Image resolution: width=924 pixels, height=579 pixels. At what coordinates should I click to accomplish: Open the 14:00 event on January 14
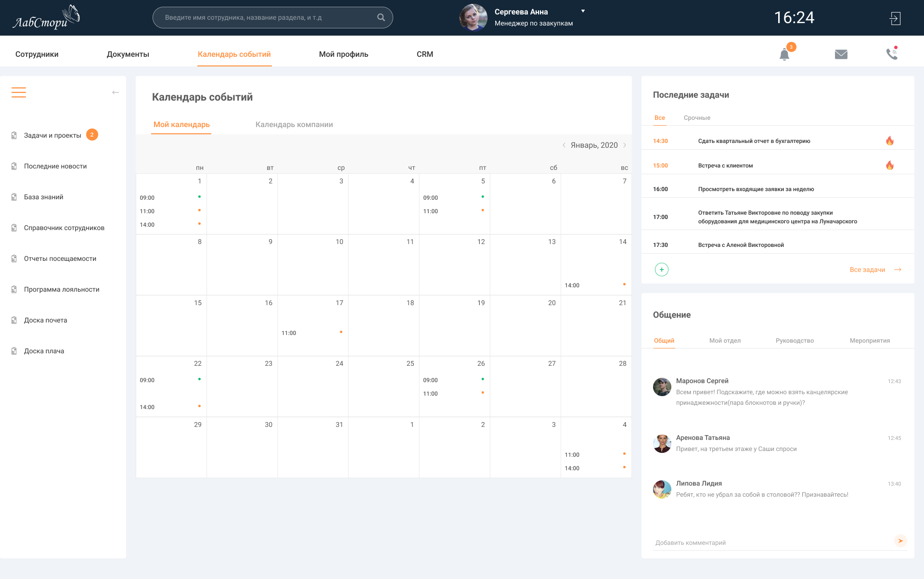click(x=596, y=285)
